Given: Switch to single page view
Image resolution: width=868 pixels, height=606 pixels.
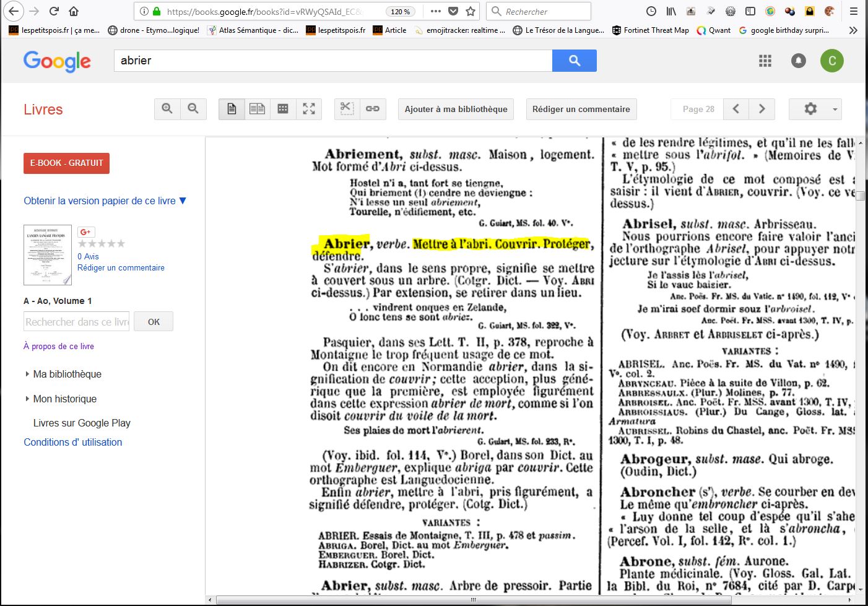Looking at the screenshot, I should point(232,109).
